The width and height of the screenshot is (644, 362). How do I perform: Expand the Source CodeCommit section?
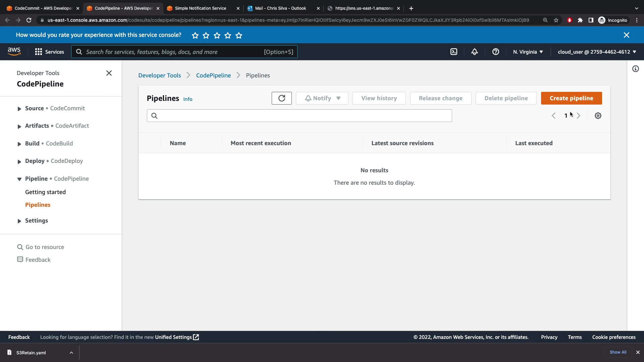pyautogui.click(x=19, y=109)
